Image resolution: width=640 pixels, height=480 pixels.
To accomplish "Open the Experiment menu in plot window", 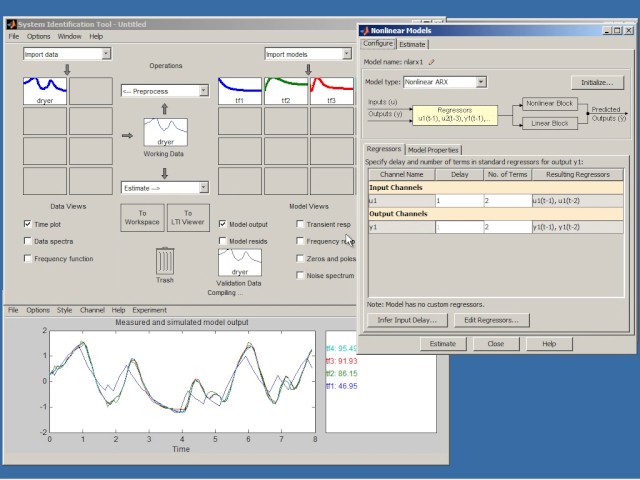I will point(149,310).
